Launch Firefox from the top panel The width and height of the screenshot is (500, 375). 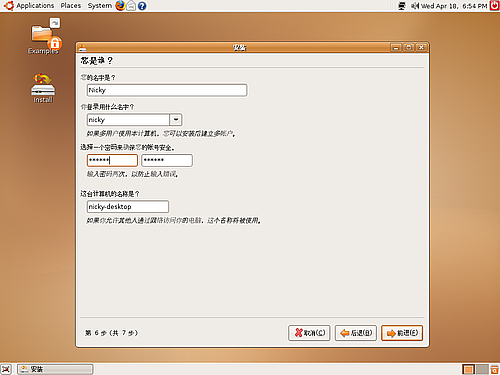[120, 6]
